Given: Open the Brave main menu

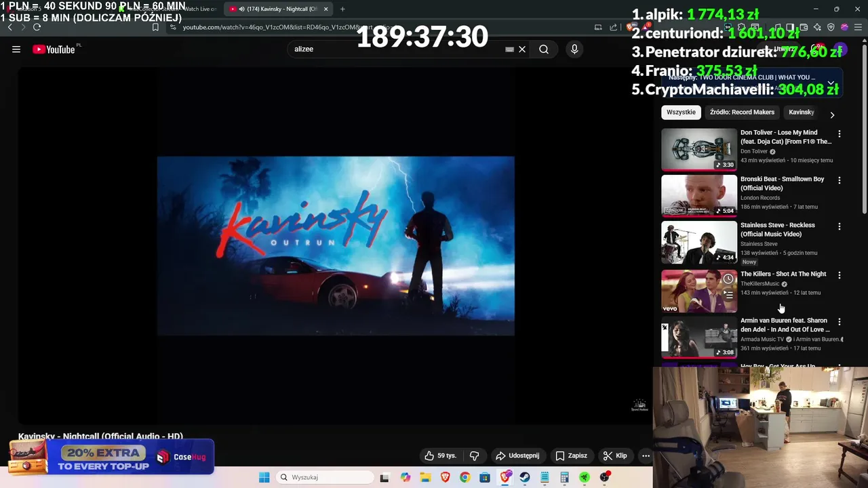Looking at the screenshot, I should [x=858, y=27].
